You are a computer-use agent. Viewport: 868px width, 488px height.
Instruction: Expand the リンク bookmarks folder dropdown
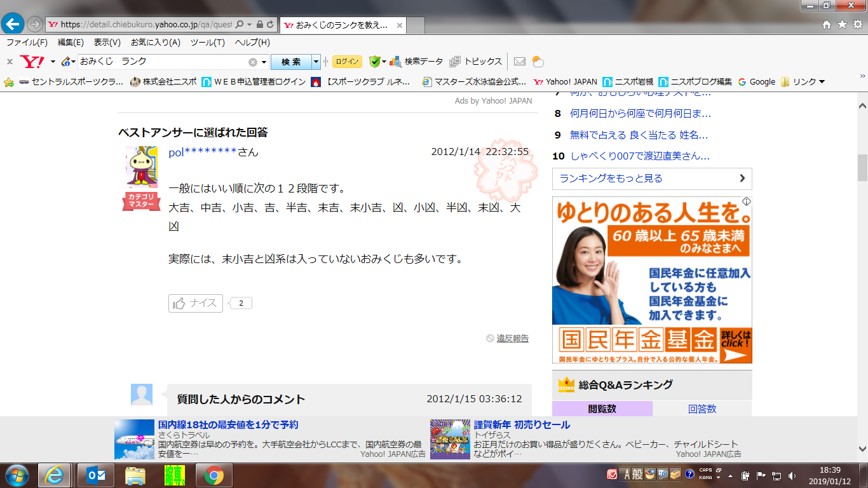click(822, 81)
